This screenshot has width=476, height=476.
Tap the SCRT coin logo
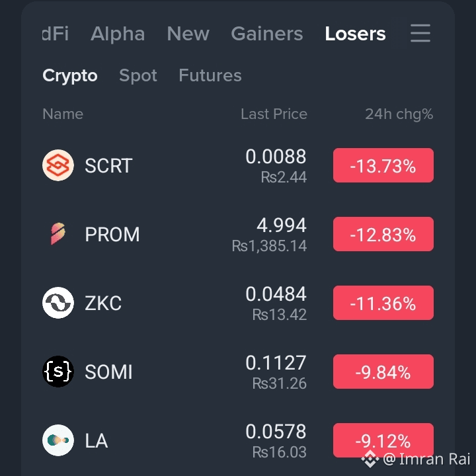click(58, 165)
